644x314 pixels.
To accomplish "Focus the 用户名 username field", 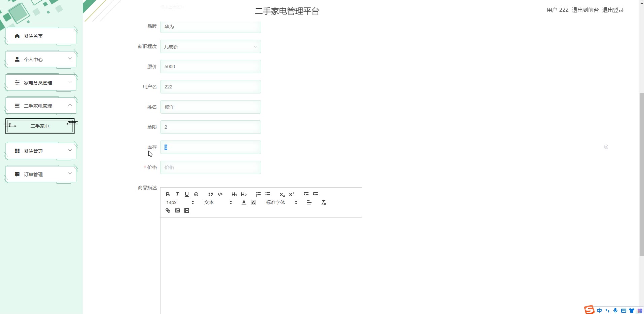I will (x=211, y=87).
